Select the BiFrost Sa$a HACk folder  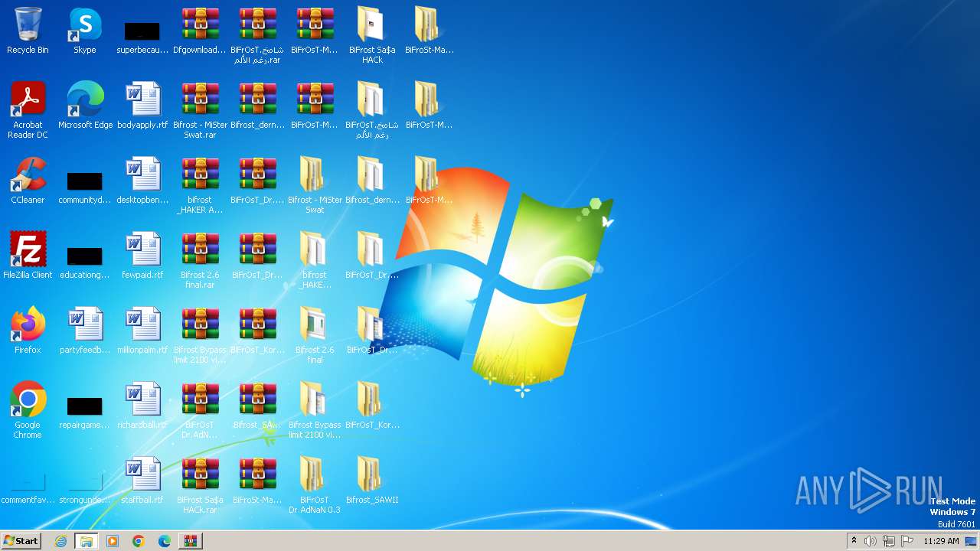372,35
